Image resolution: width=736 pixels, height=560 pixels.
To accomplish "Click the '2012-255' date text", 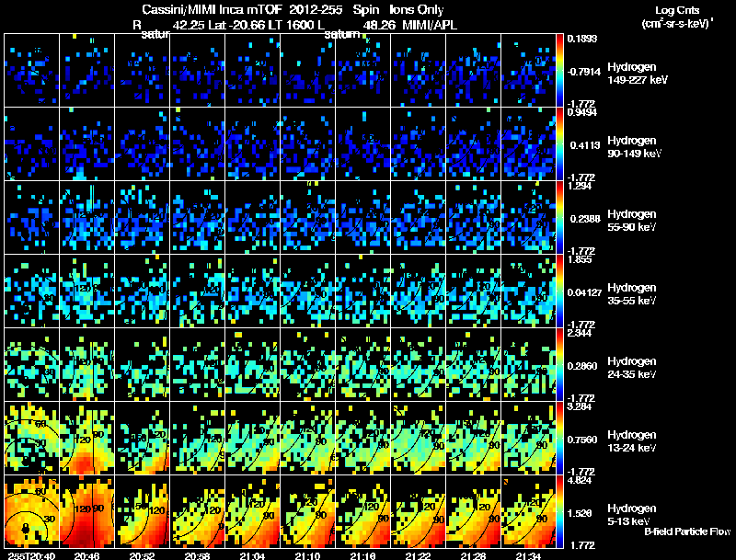I will tap(315, 9).
